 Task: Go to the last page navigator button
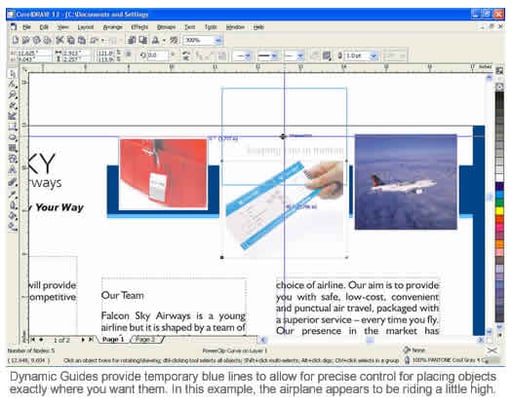(91, 340)
